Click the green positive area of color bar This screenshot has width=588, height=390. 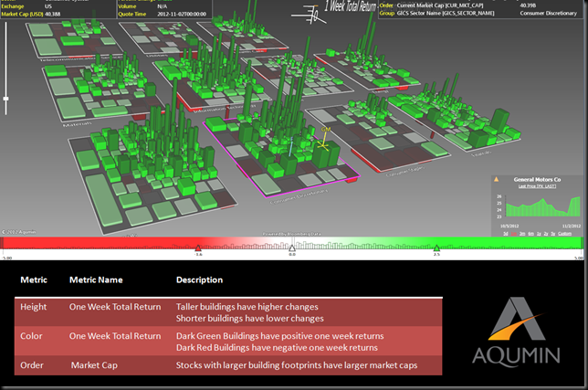511,243
